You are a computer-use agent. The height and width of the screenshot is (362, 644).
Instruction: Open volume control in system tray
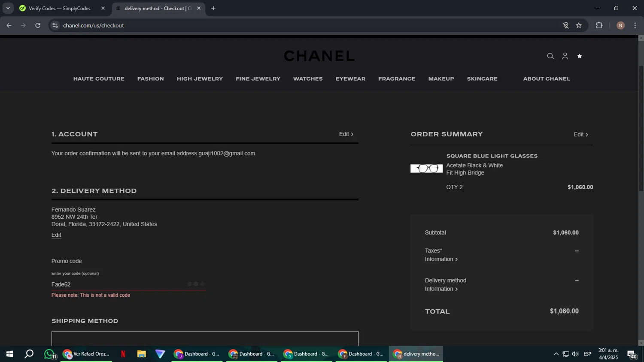coord(575,354)
